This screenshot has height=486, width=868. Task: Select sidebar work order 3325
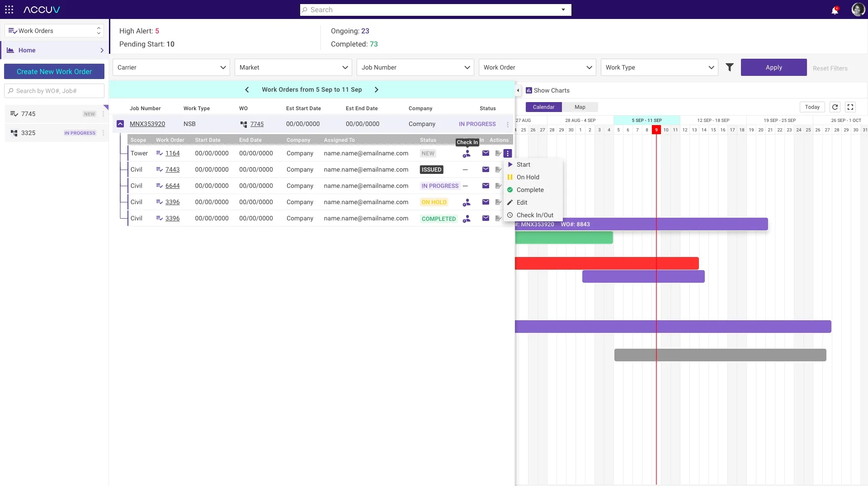pos(53,133)
